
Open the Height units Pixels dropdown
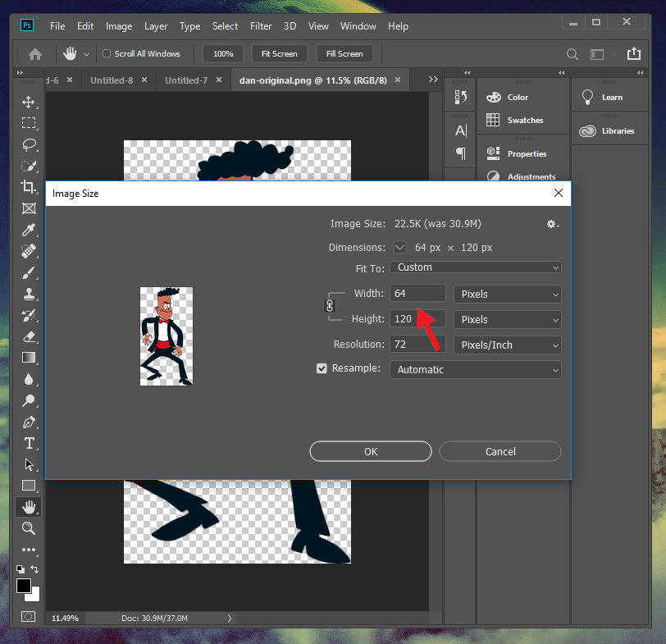507,319
